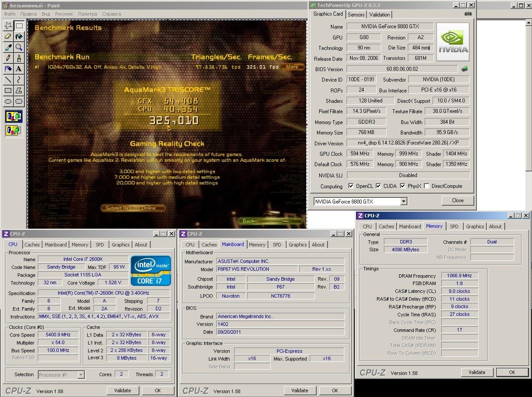Click Validate in the CPU-tab CPU-Z window

pos(122,390)
